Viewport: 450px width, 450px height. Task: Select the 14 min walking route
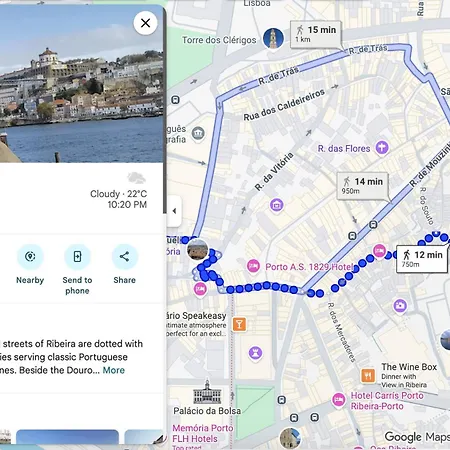click(363, 186)
